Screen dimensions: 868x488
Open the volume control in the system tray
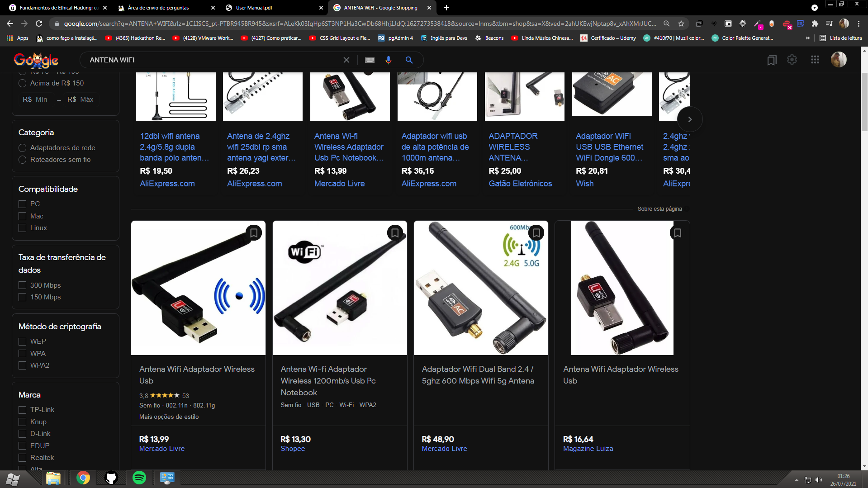tap(819, 480)
